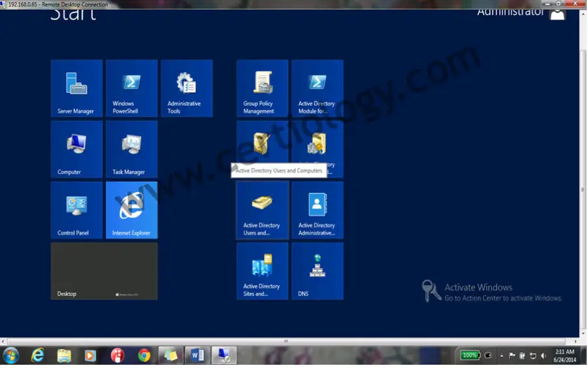Screen dimensions: 588x368
Task: Open the Computer tile
Action: [76, 149]
